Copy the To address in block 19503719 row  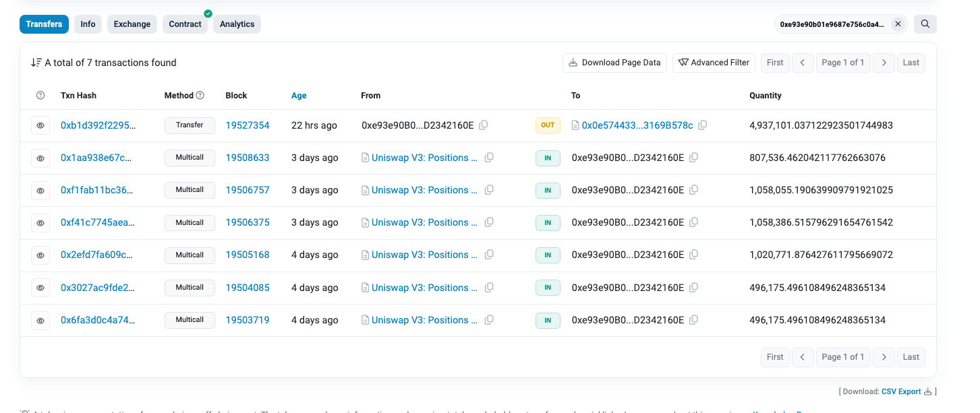click(x=693, y=320)
